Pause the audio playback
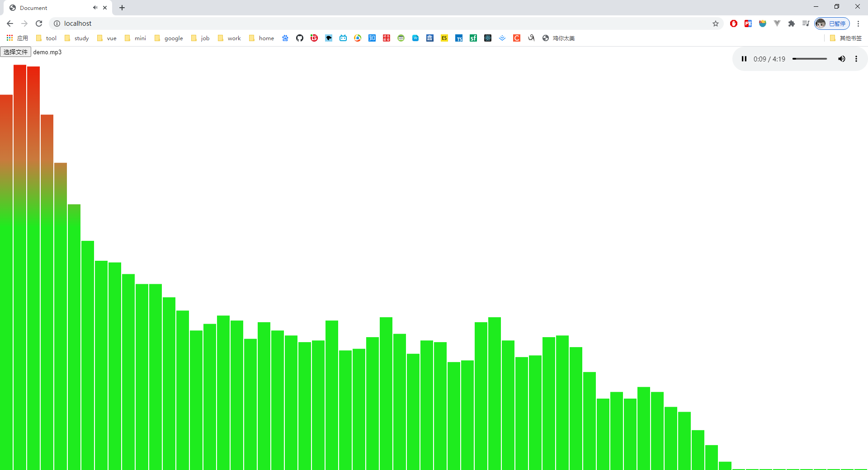The width and height of the screenshot is (868, 470). click(x=744, y=59)
